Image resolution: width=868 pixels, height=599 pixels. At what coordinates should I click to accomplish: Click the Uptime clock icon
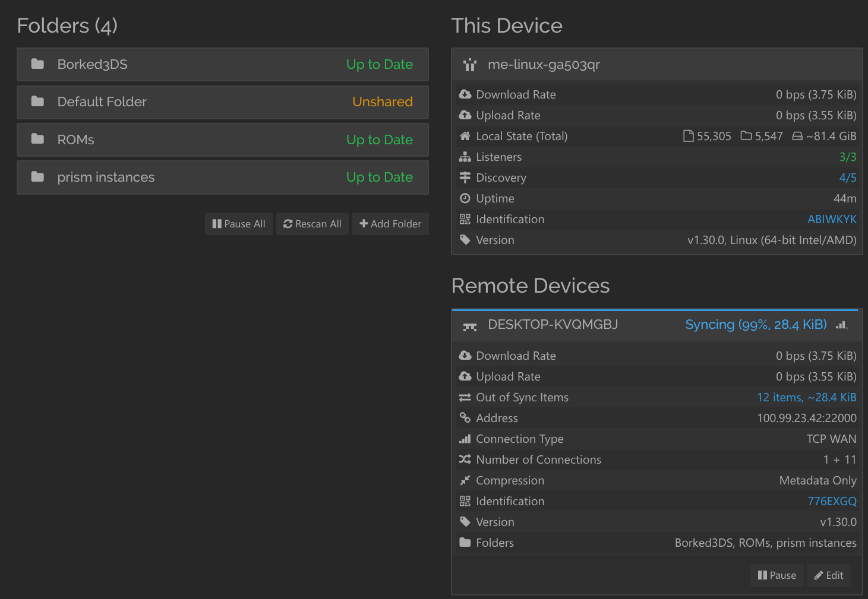[465, 198]
